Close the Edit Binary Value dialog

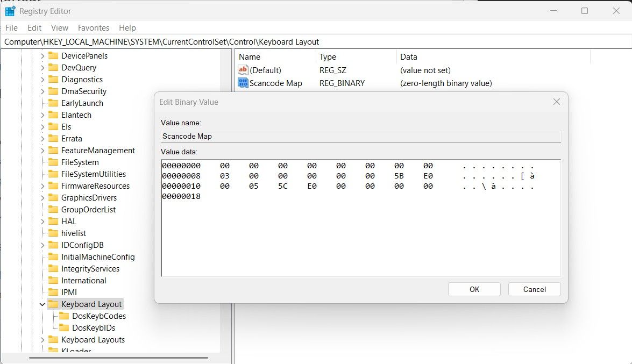point(557,102)
